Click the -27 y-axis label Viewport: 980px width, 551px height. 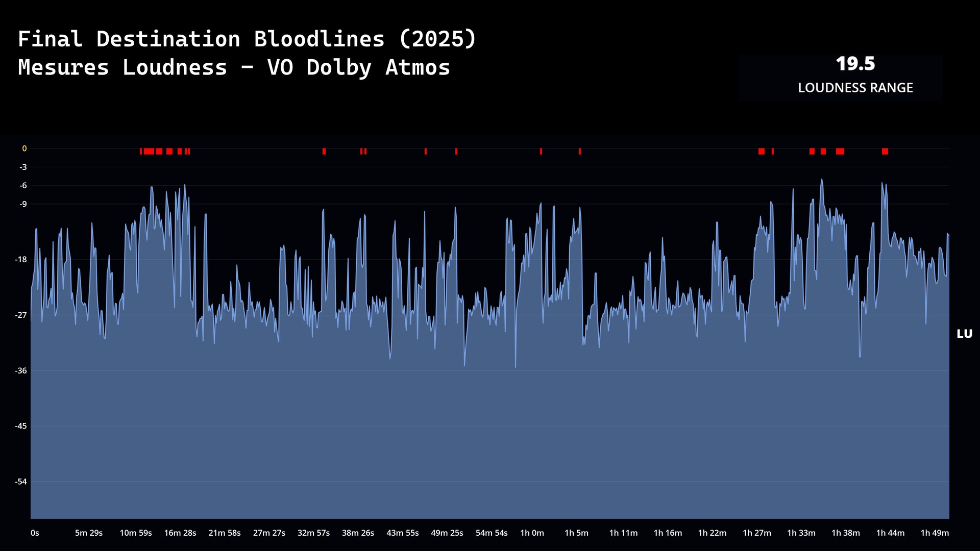(21, 315)
